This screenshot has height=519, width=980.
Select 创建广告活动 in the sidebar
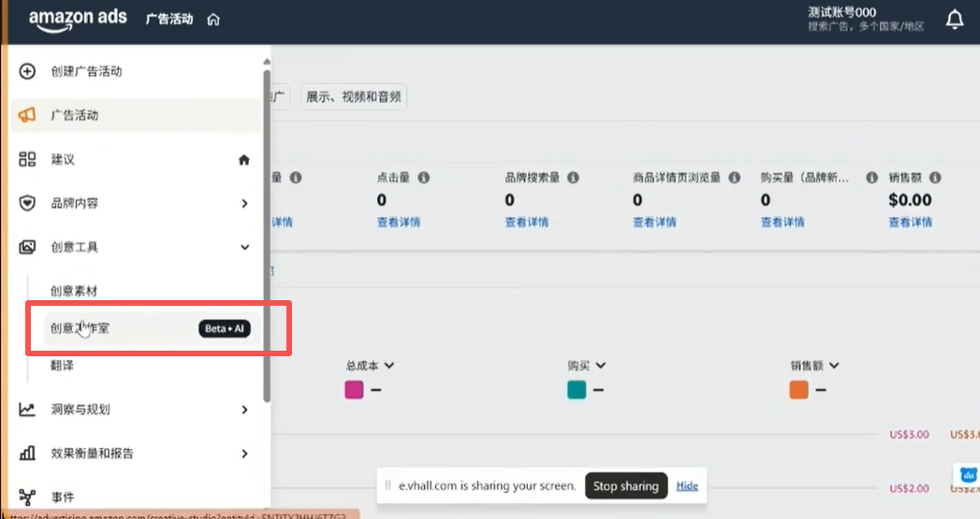pyautogui.click(x=135, y=71)
